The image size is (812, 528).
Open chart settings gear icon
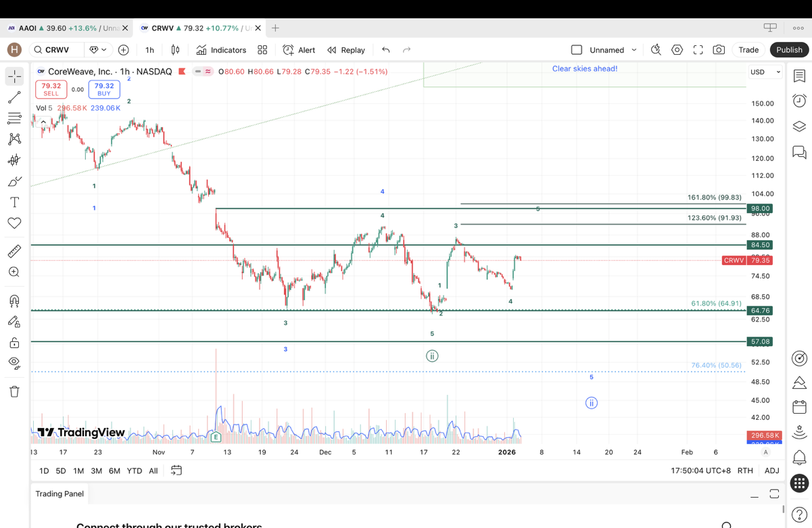[x=677, y=50]
